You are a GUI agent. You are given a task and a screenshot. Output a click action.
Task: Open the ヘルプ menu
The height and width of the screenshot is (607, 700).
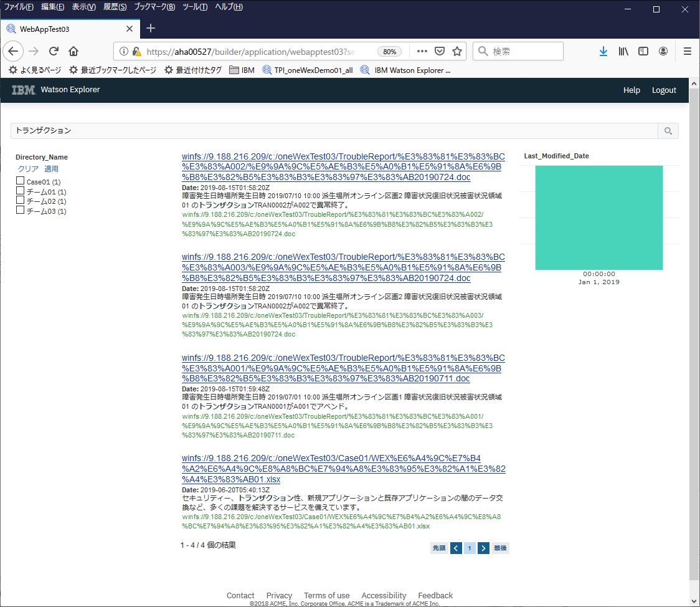(x=229, y=7)
